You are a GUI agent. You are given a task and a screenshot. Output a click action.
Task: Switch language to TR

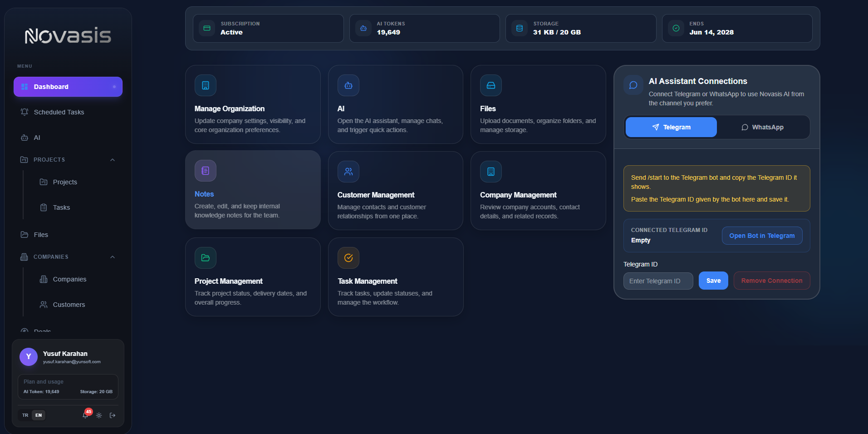tap(25, 415)
